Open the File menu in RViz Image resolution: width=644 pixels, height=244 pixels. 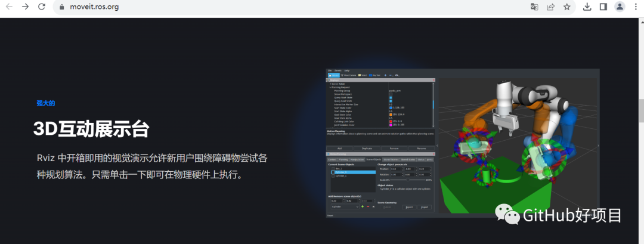[329, 70]
